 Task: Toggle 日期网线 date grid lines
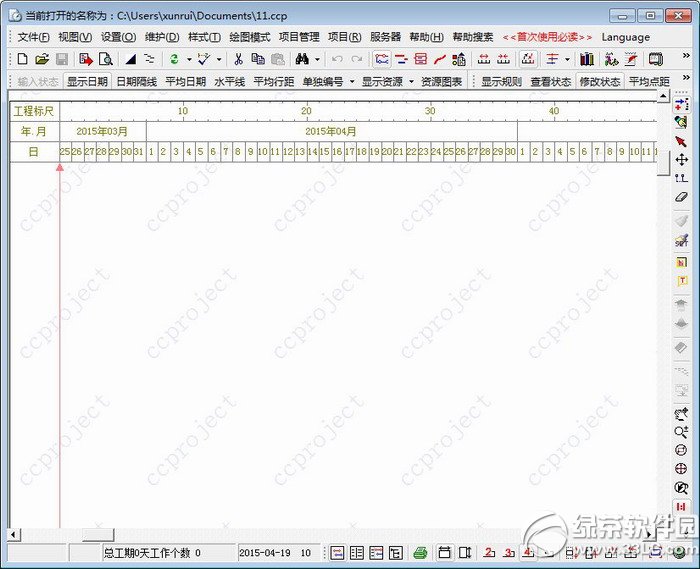pos(136,82)
